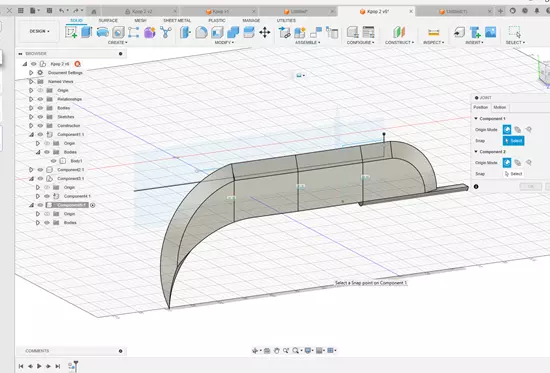Click the Orbit tool in navigation bar
The width and height of the screenshot is (550, 373).
(x=255, y=350)
